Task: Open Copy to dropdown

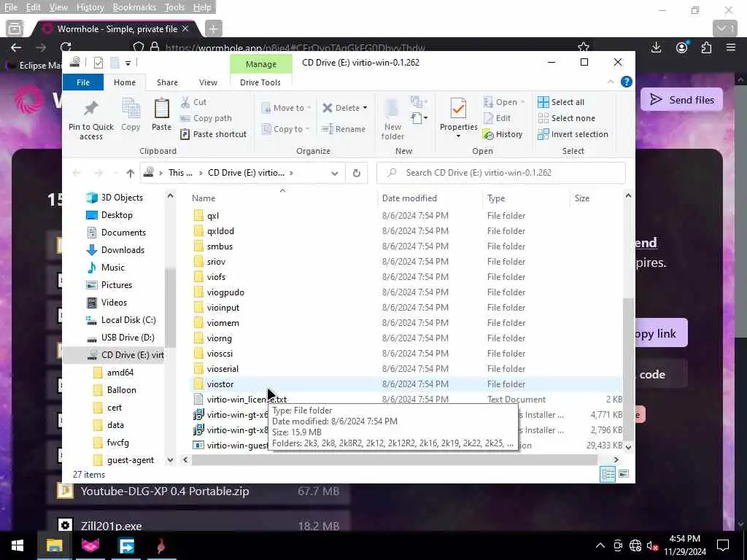Action: click(x=285, y=129)
